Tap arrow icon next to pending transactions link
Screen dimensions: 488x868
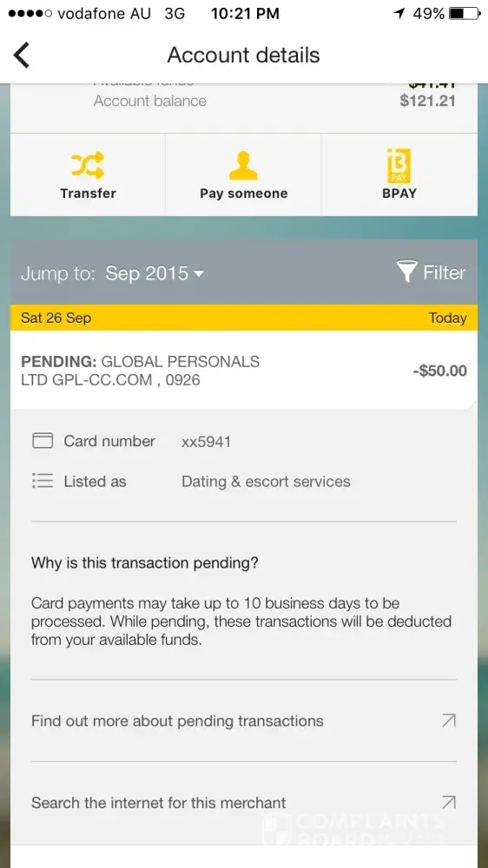tap(448, 720)
